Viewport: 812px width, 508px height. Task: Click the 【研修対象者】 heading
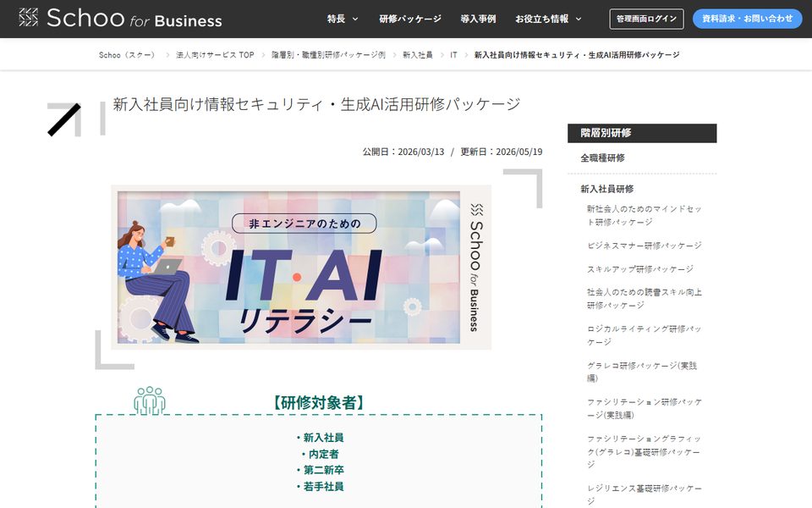click(x=319, y=403)
